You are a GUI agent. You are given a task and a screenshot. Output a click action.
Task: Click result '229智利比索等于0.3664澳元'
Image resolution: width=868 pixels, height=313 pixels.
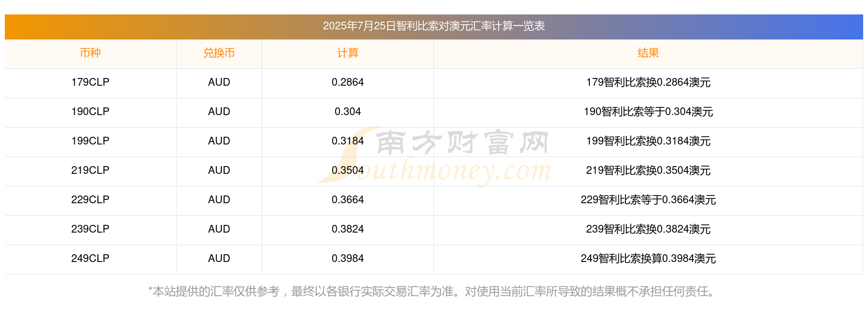coord(648,200)
